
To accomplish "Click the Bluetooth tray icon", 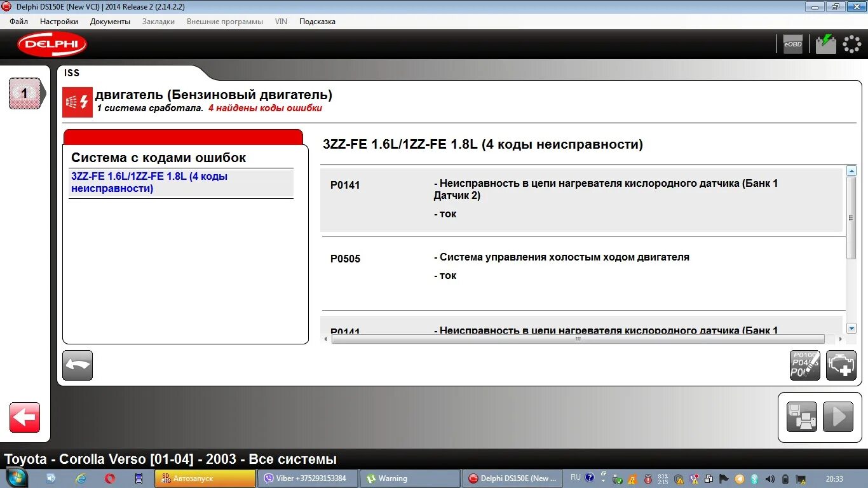I will [x=754, y=478].
